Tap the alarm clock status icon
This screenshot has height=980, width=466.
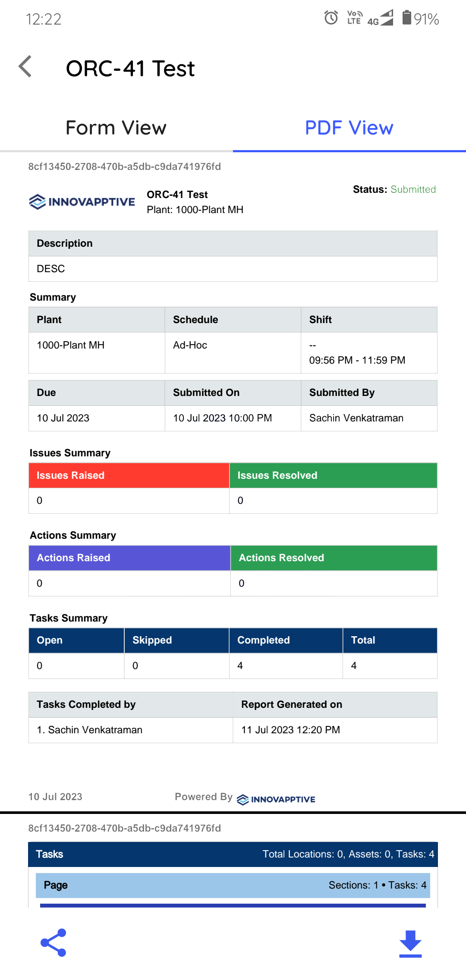coord(331,18)
